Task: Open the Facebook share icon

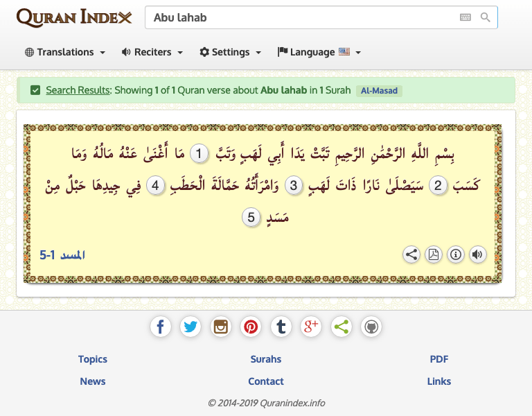Action: [161, 327]
